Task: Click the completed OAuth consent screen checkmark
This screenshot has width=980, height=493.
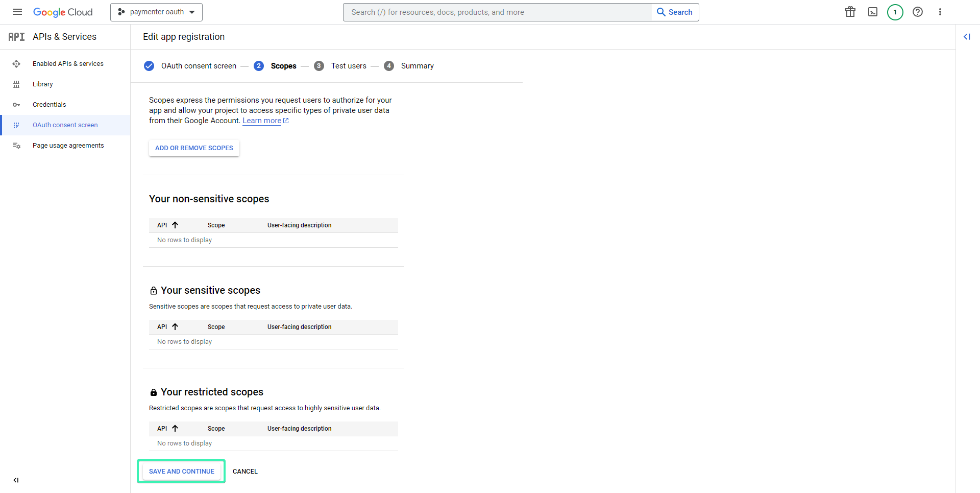Action: point(149,65)
